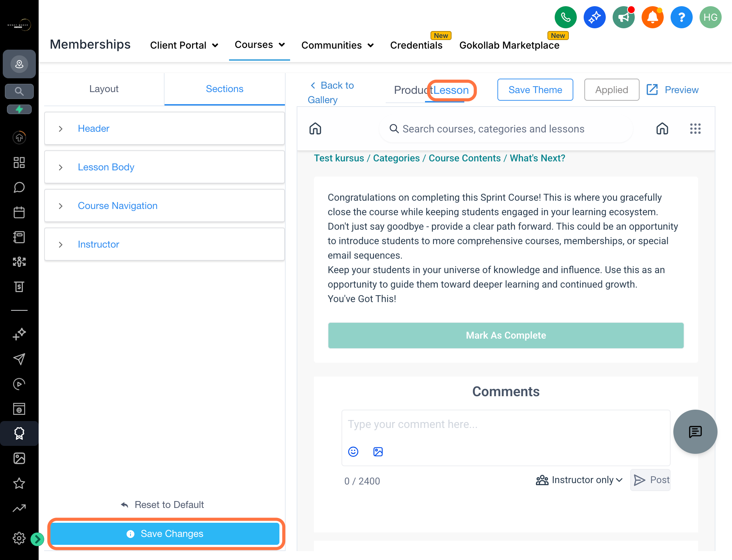Open the orange notifications bell

(652, 17)
